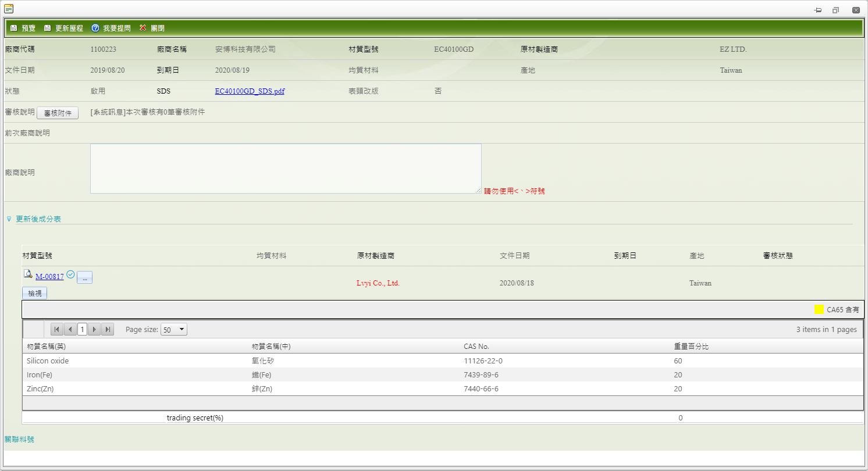
Task: Click page number 1 in pager
Action: [x=82, y=330]
